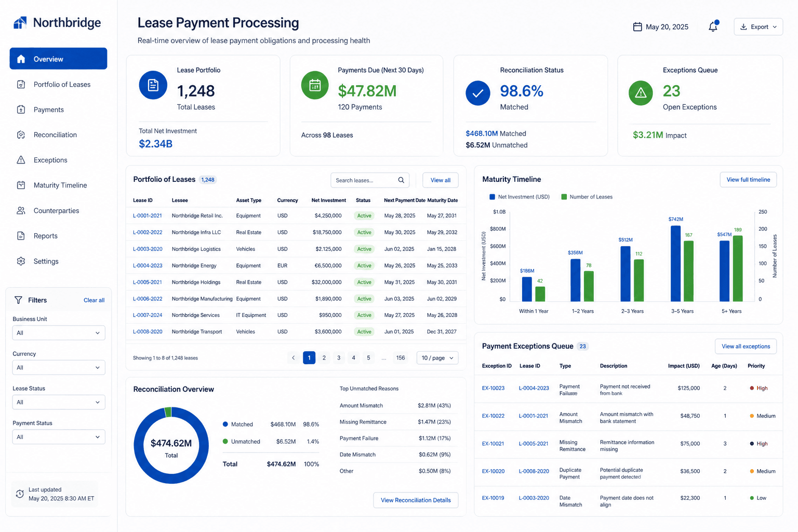
Task: Click the calendar icon beside May 20, 2025
Action: 637,27
